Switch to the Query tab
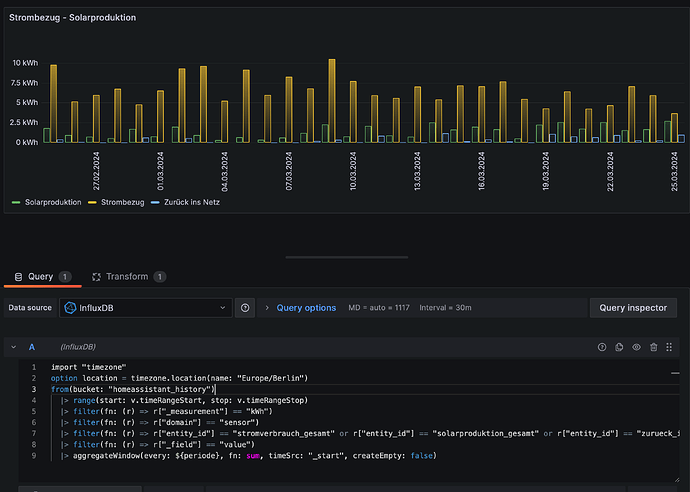The width and height of the screenshot is (690, 492). (43, 277)
